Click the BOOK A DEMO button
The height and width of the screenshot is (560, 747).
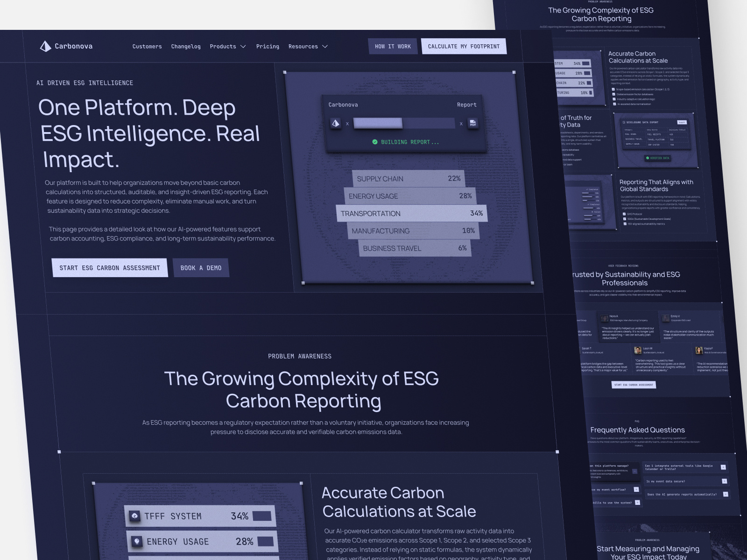201,268
